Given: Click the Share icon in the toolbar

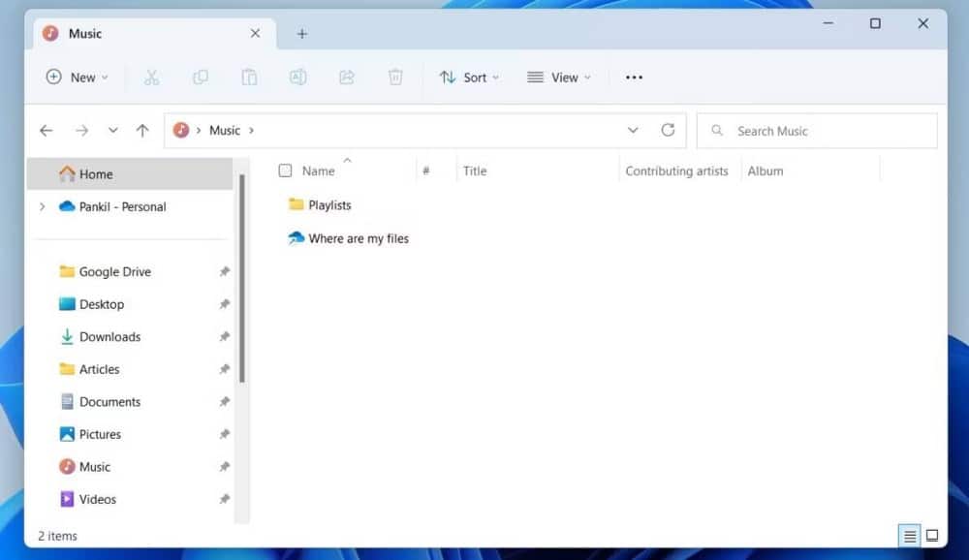Looking at the screenshot, I should [346, 77].
